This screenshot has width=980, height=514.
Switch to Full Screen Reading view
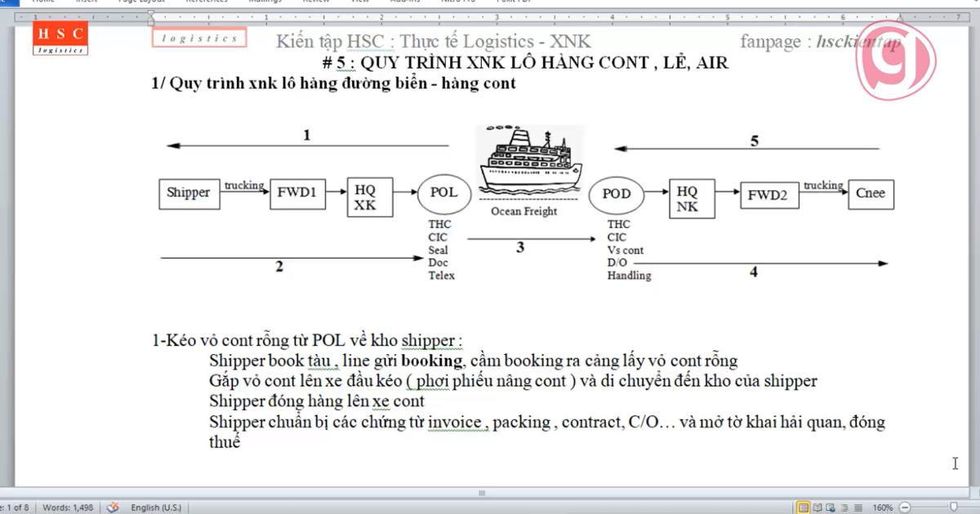pos(817,507)
